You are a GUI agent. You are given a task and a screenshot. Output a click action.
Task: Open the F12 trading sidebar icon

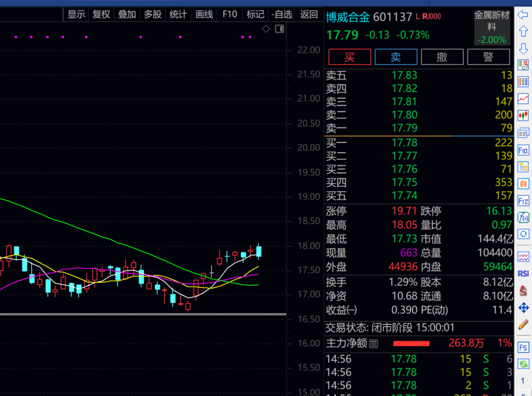tap(523, 201)
